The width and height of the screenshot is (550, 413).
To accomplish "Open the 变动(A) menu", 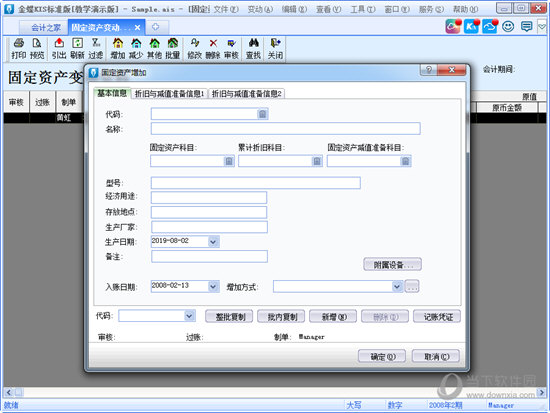I will click(260, 9).
